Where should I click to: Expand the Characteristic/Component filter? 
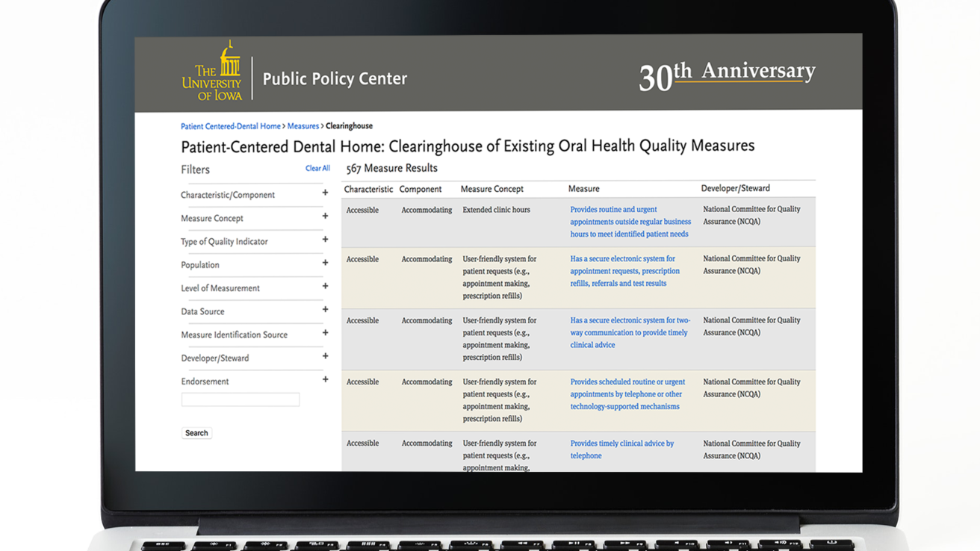click(x=325, y=193)
